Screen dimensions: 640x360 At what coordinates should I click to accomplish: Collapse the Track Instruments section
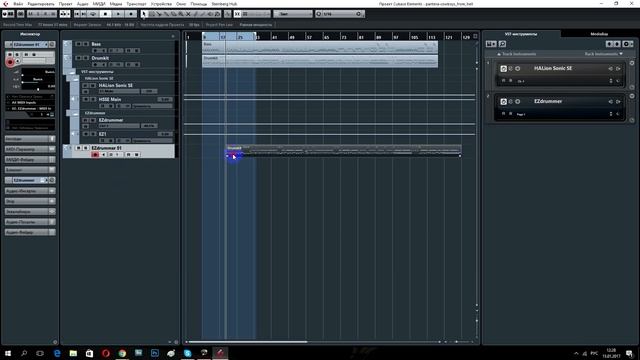click(517, 54)
